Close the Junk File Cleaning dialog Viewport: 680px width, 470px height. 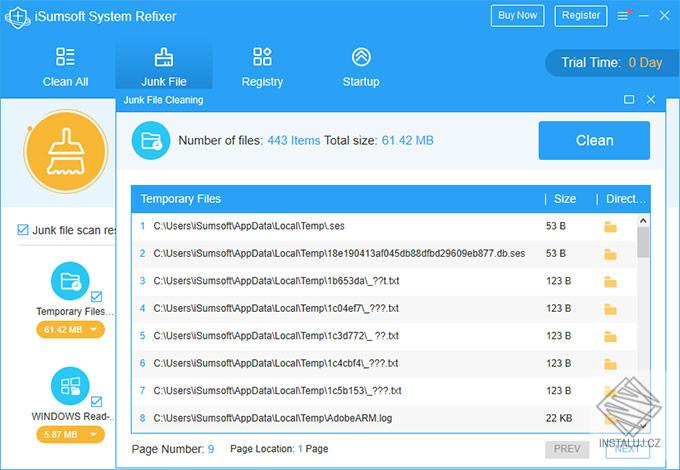click(651, 100)
